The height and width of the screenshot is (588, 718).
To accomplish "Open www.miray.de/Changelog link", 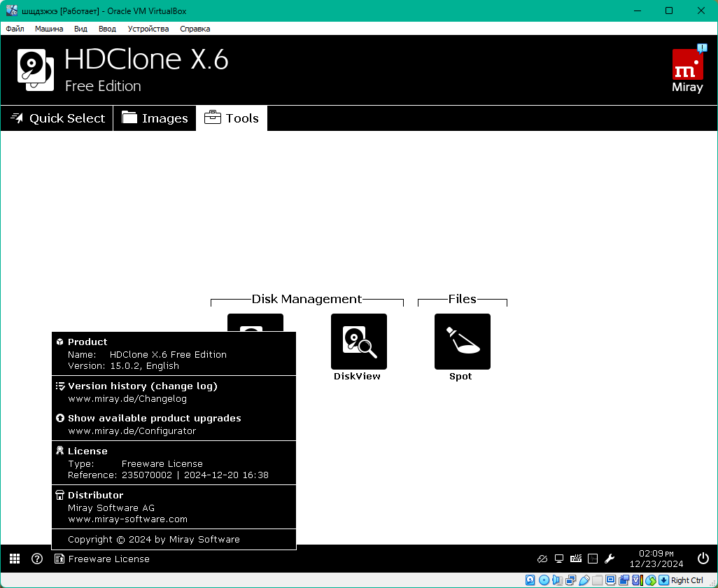I will (x=127, y=399).
